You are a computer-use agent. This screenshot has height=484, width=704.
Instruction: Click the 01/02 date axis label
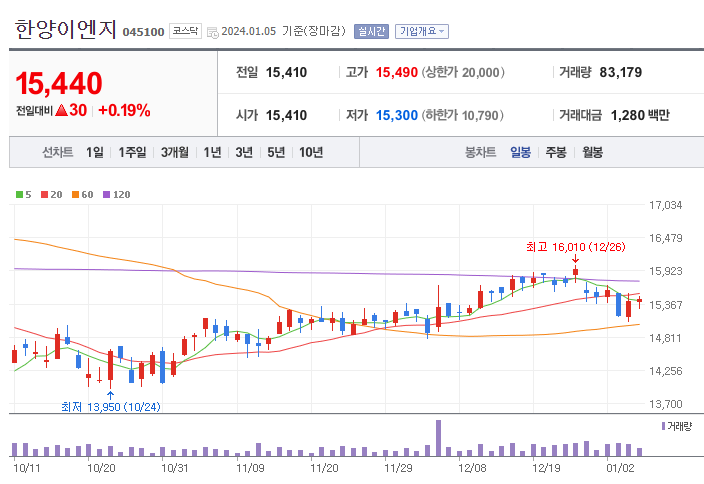click(620, 468)
